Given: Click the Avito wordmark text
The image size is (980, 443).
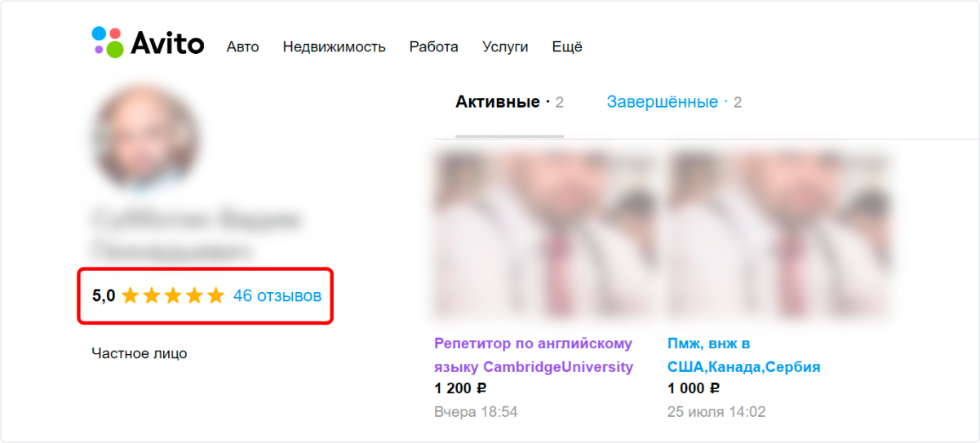Looking at the screenshot, I should (167, 42).
